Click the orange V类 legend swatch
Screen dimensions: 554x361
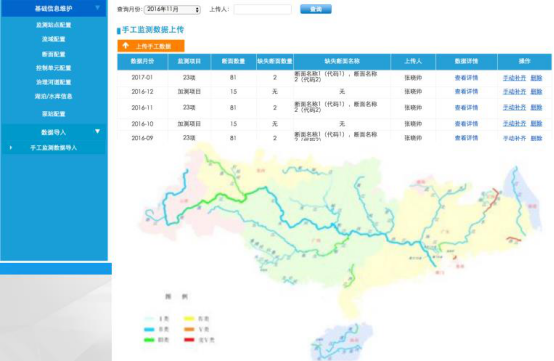(x=189, y=329)
